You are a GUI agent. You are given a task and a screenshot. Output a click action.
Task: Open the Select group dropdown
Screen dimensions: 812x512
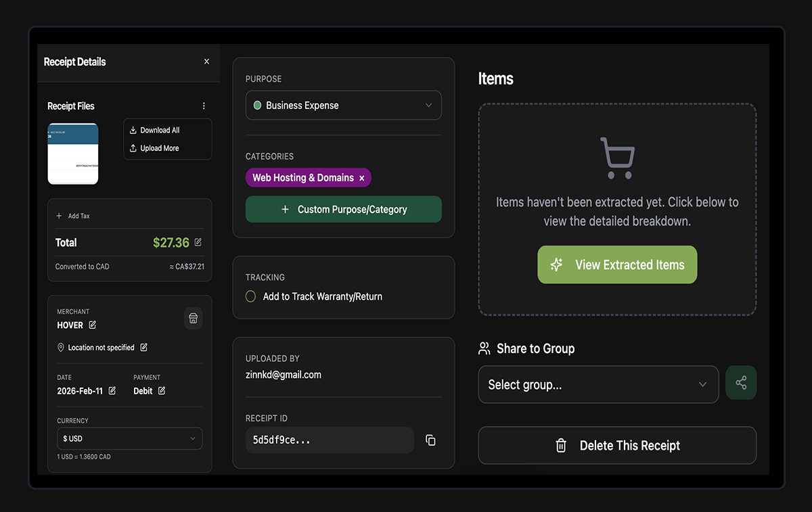coord(598,384)
